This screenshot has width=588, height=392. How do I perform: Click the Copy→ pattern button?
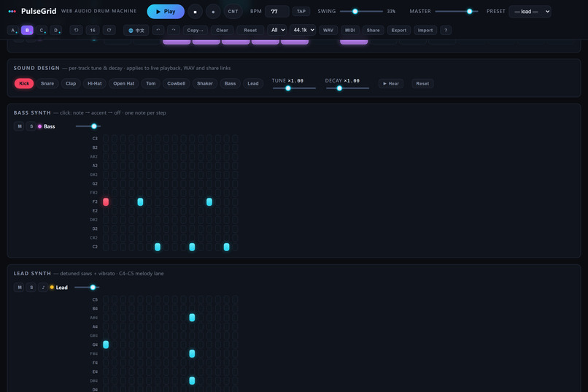point(195,31)
